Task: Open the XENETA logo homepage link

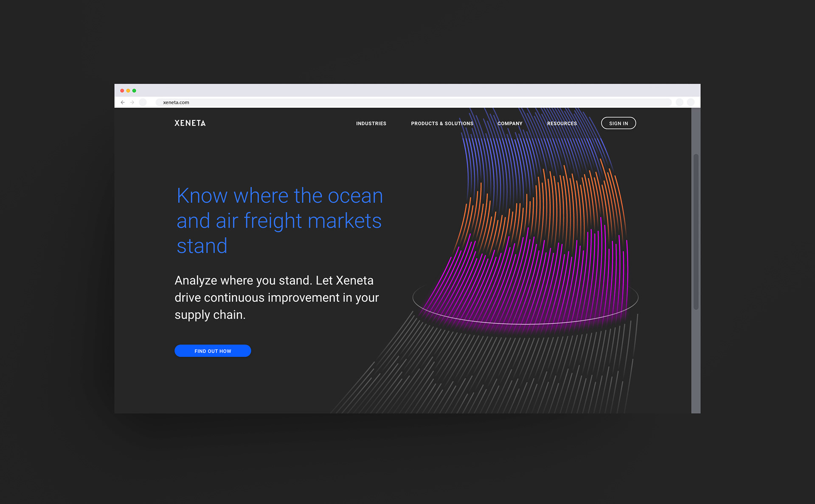Action: click(190, 123)
